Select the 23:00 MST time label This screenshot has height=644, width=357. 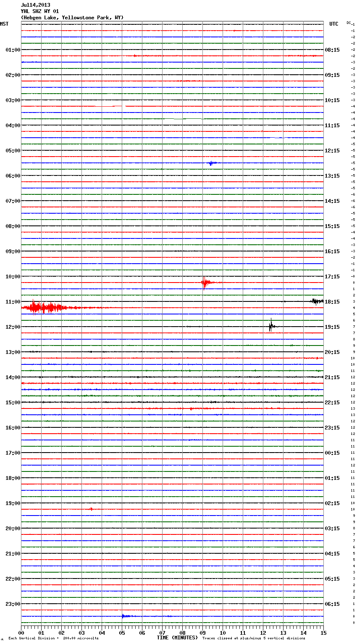(x=13, y=604)
